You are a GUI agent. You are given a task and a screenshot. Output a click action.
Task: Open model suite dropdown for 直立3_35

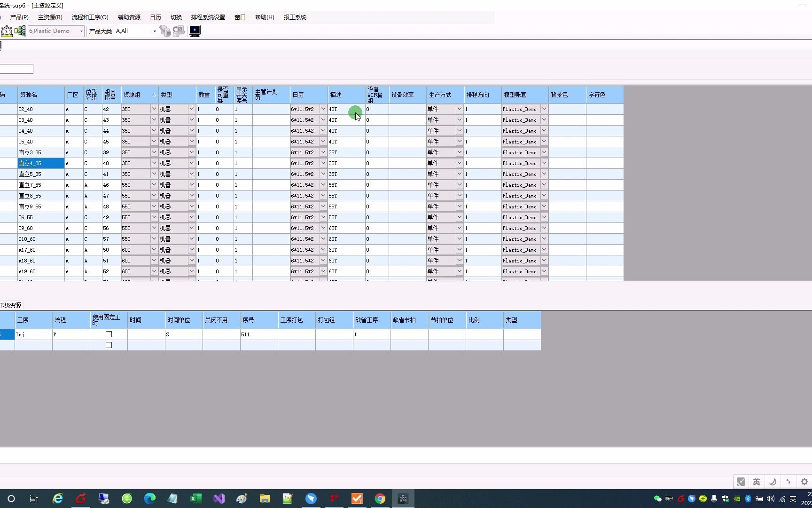point(544,152)
